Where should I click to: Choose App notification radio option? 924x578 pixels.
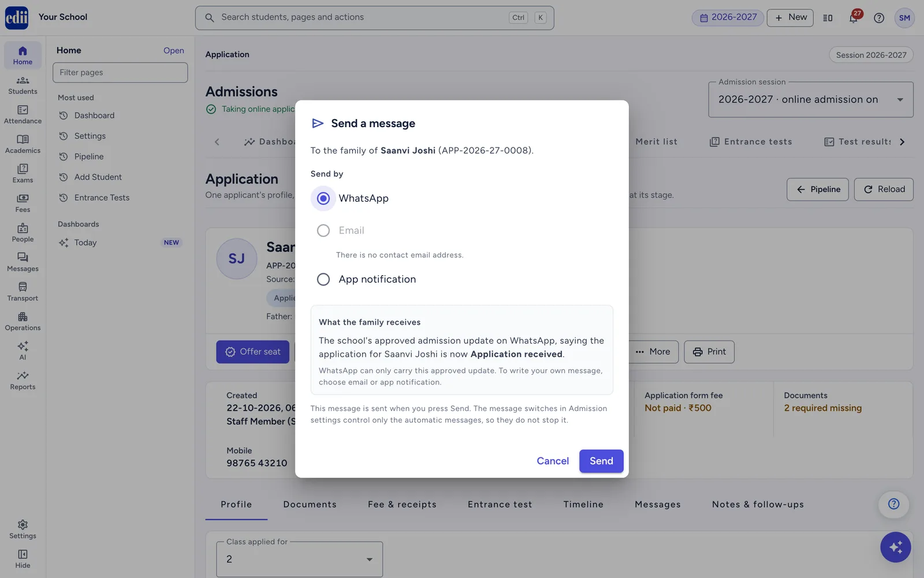(323, 279)
